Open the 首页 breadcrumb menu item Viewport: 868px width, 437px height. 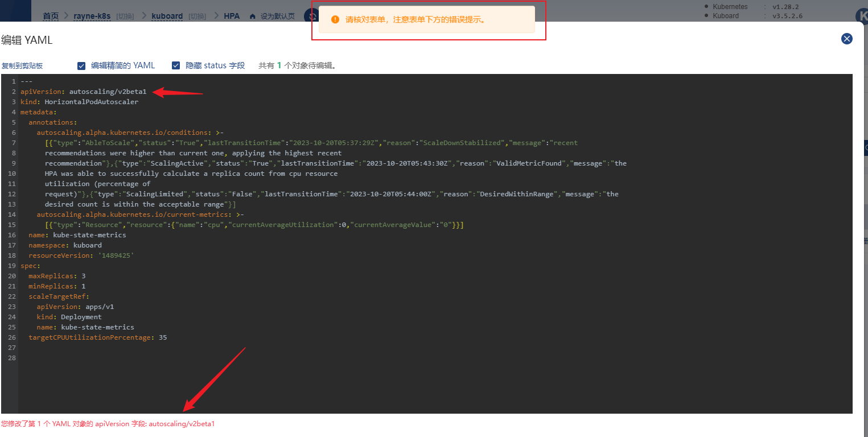click(x=50, y=16)
